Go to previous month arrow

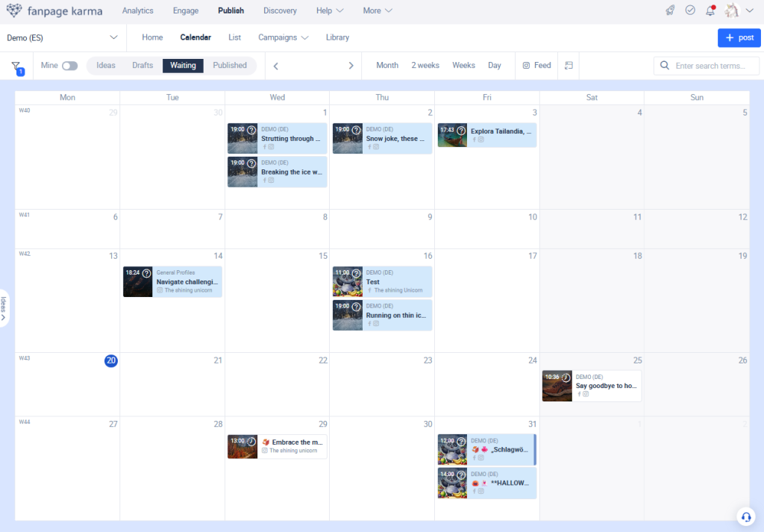tap(276, 66)
